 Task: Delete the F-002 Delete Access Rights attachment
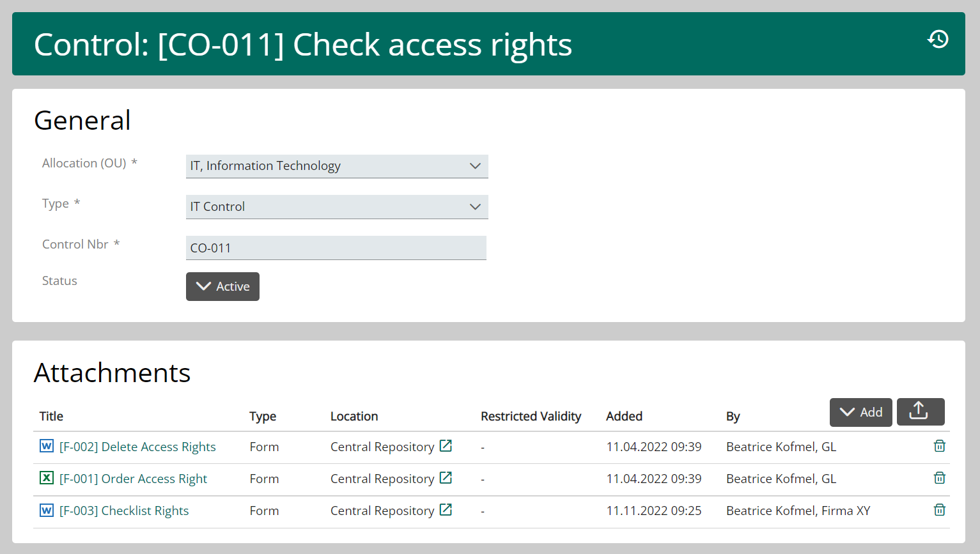pos(939,446)
